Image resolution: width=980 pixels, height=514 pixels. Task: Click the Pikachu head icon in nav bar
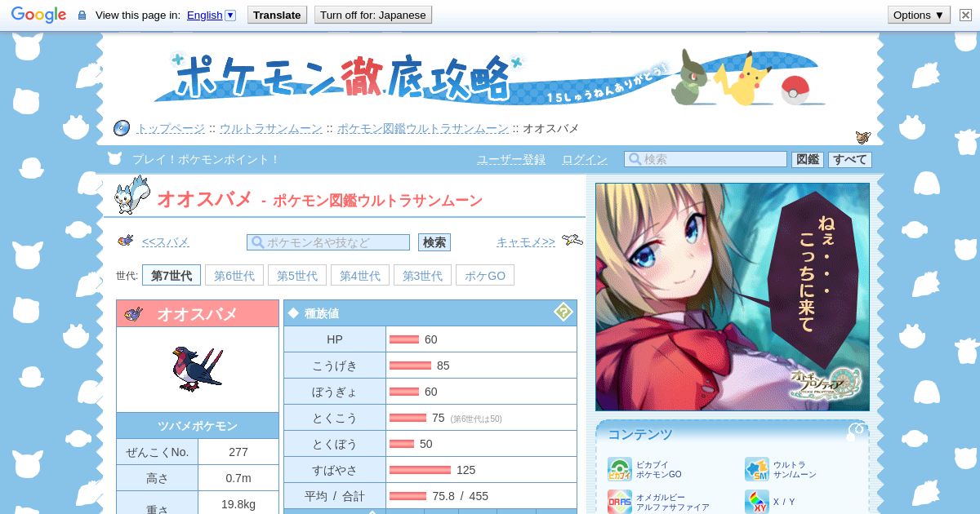click(115, 159)
